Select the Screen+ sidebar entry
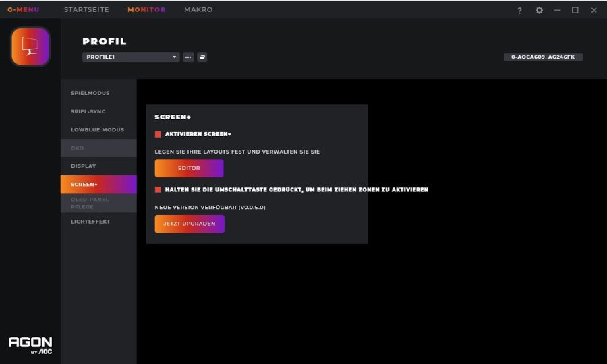Screen dimensions: 607x364 pos(98,185)
